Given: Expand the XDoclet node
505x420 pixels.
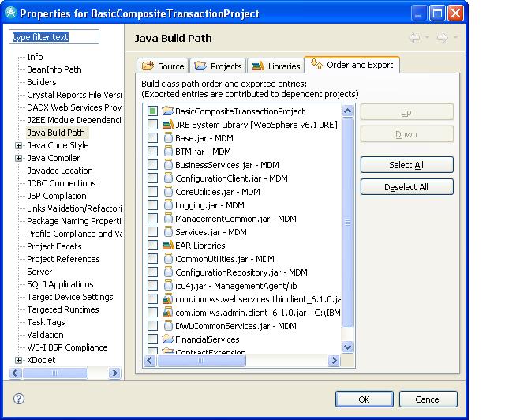Looking at the screenshot, I should (x=19, y=360).
